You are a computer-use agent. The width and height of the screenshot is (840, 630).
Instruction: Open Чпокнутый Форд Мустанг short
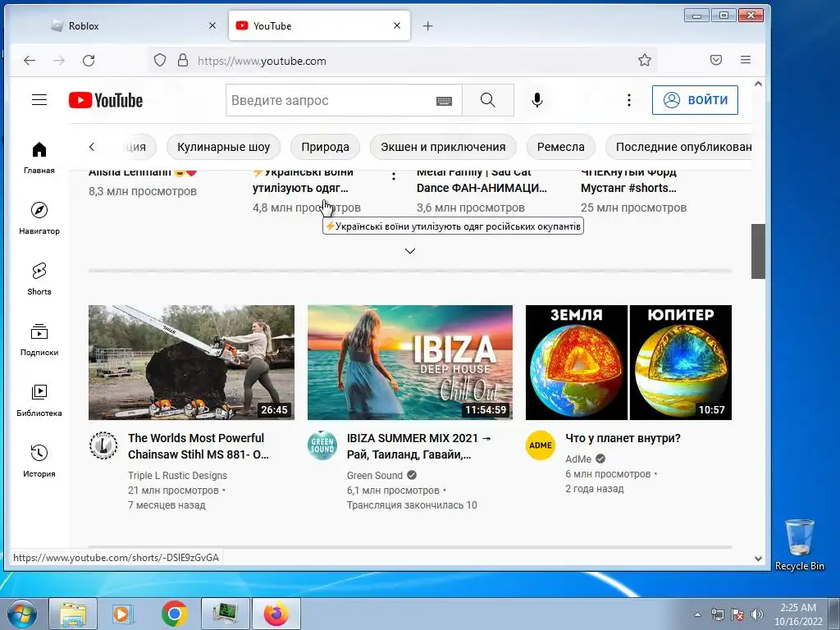point(628,180)
